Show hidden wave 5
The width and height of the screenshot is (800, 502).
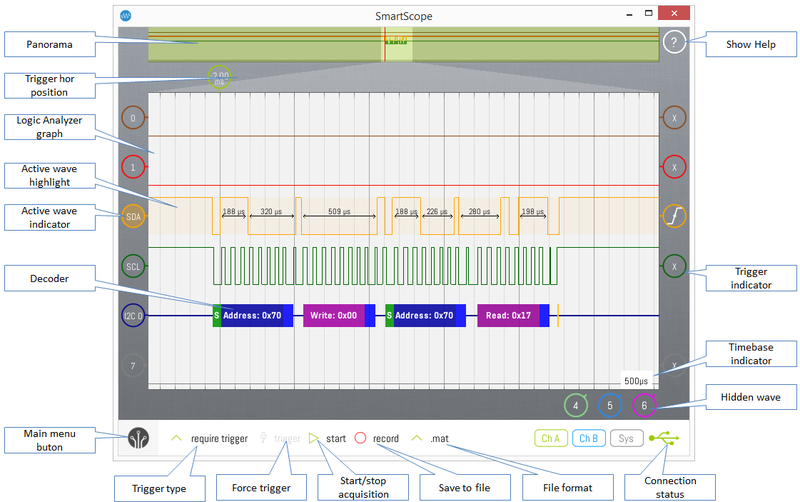(610, 405)
